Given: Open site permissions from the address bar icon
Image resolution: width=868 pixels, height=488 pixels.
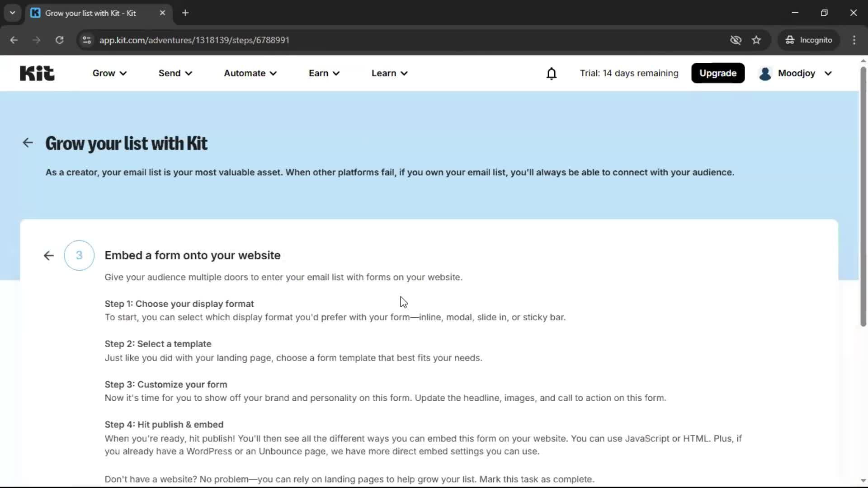Looking at the screenshot, I should (86, 40).
